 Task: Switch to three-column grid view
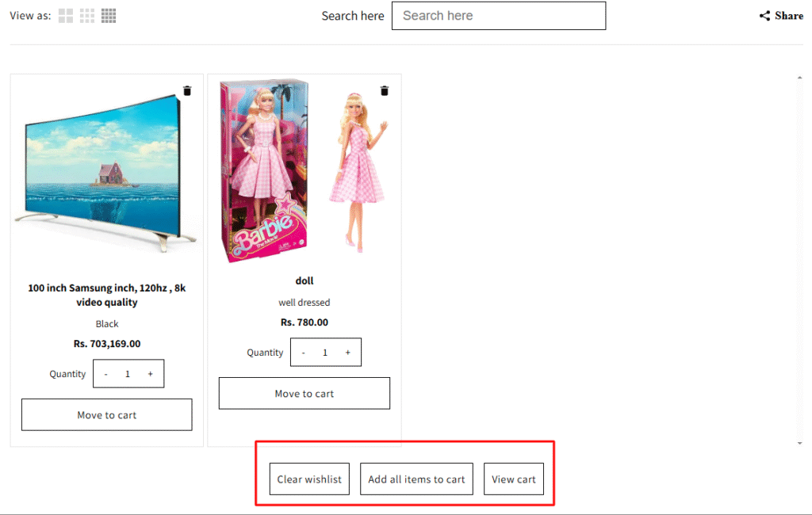point(87,16)
